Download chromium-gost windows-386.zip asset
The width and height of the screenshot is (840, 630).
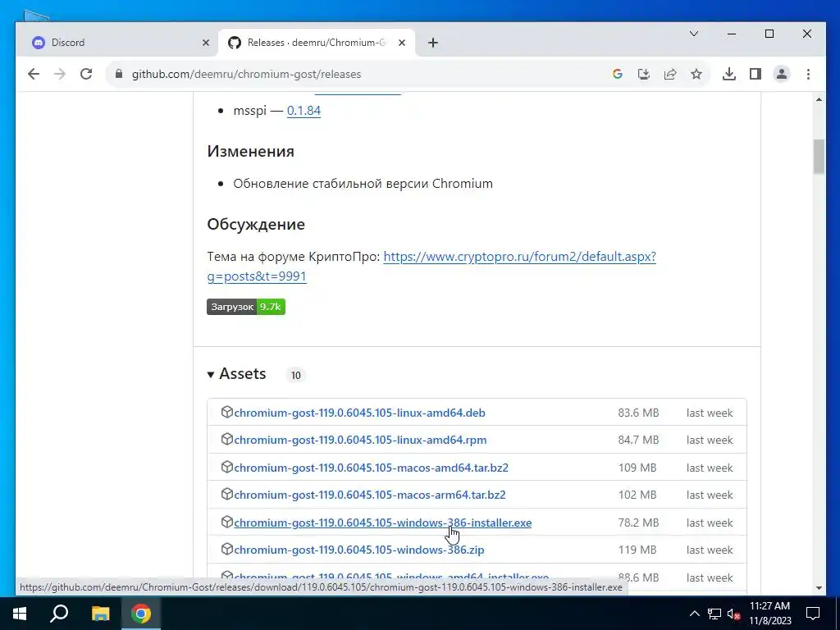(359, 550)
